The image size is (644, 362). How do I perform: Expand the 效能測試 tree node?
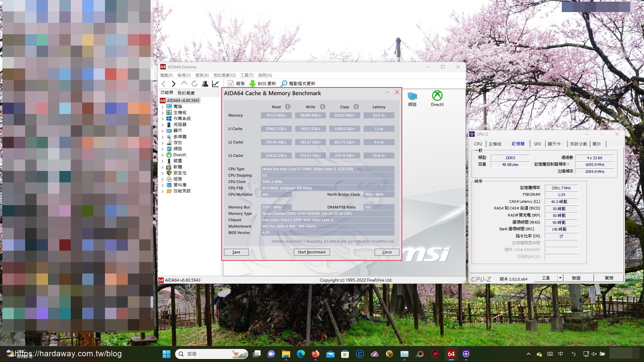[x=163, y=191]
